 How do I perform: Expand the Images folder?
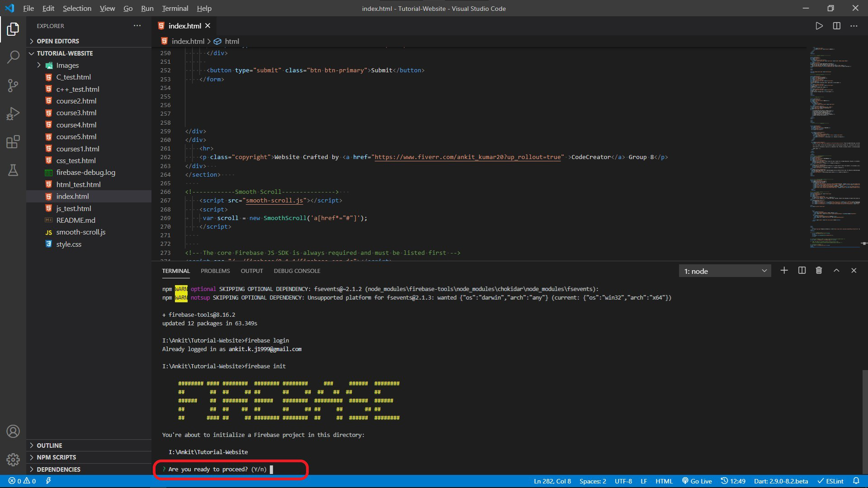tap(67, 65)
